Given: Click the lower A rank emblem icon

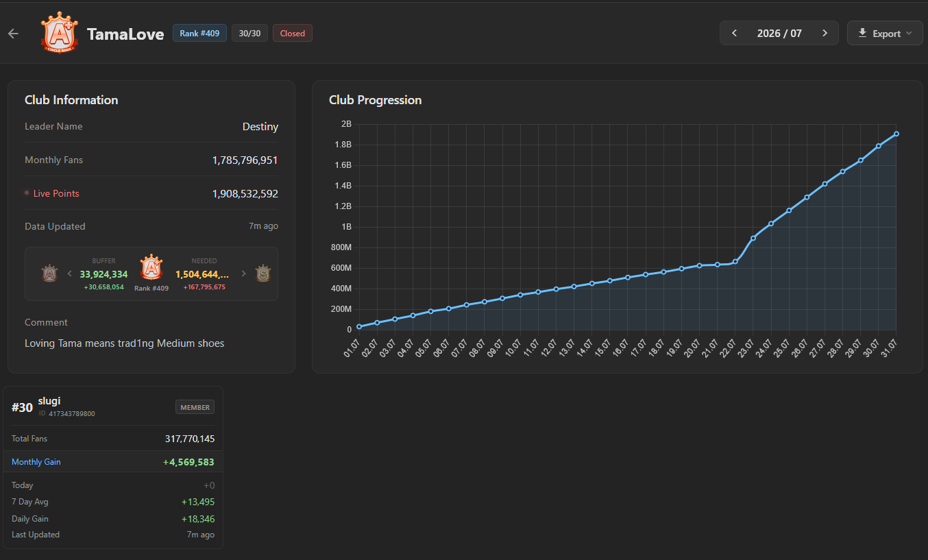Looking at the screenshot, I should coord(49,273).
